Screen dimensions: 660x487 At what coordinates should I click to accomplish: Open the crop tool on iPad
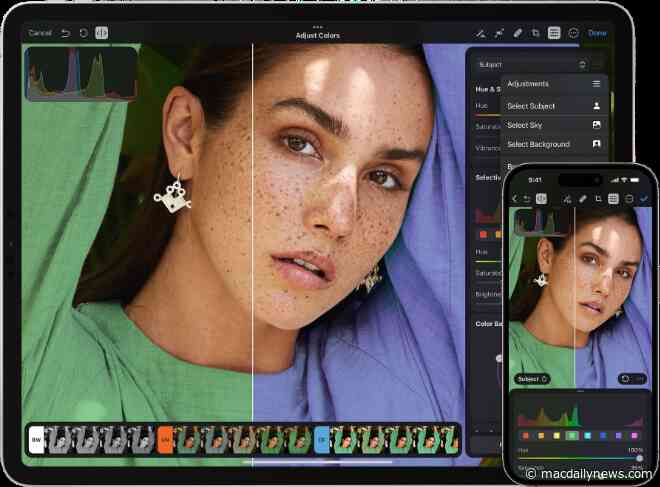coord(535,33)
